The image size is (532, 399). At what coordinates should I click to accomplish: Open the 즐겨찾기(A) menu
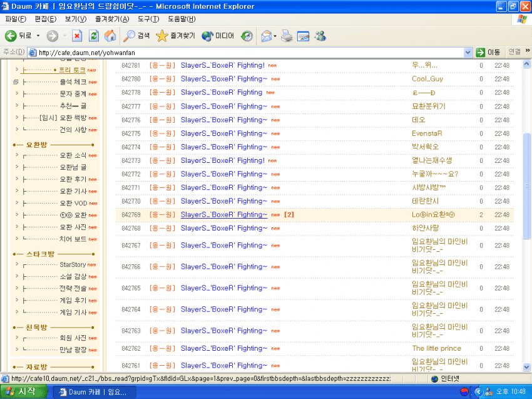tap(112, 19)
